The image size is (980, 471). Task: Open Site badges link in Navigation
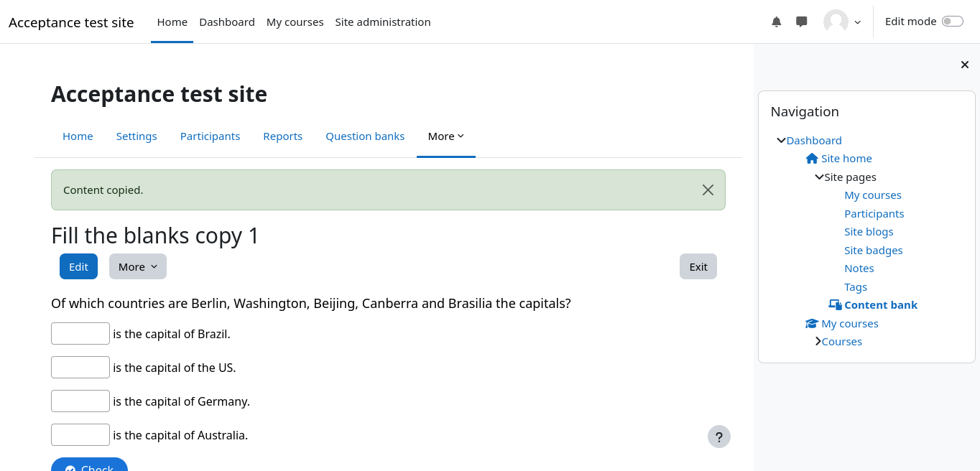873,251
